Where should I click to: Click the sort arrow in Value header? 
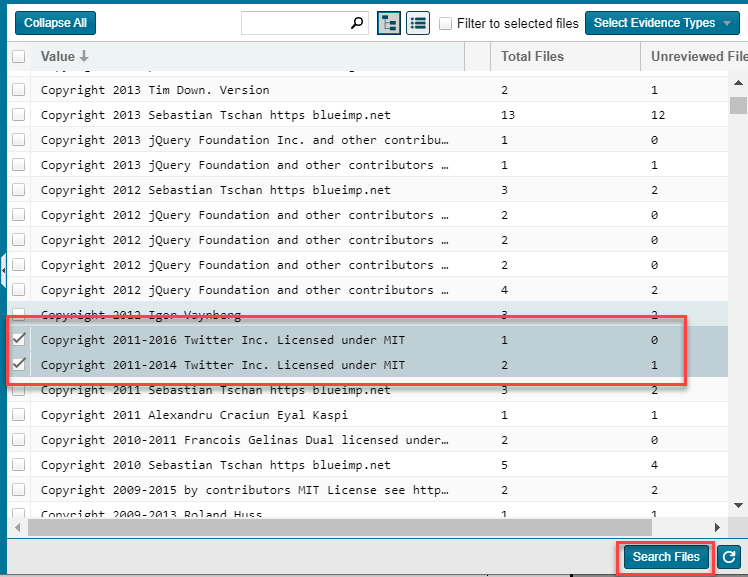[84, 57]
